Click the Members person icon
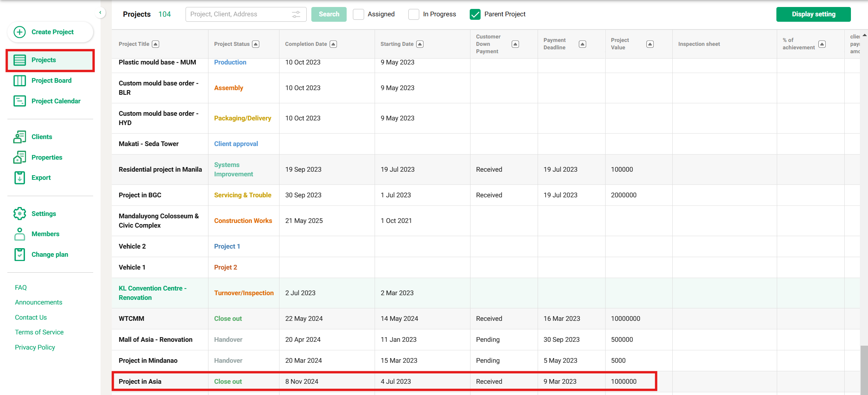 coord(20,234)
